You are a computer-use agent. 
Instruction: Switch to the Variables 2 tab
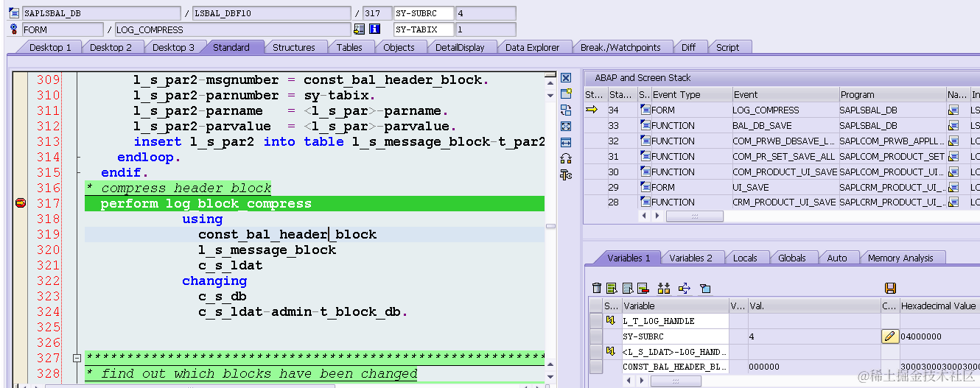(x=690, y=258)
